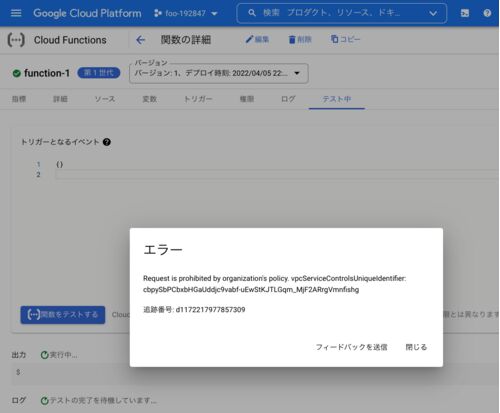Go back with the left arrow

pos(140,40)
